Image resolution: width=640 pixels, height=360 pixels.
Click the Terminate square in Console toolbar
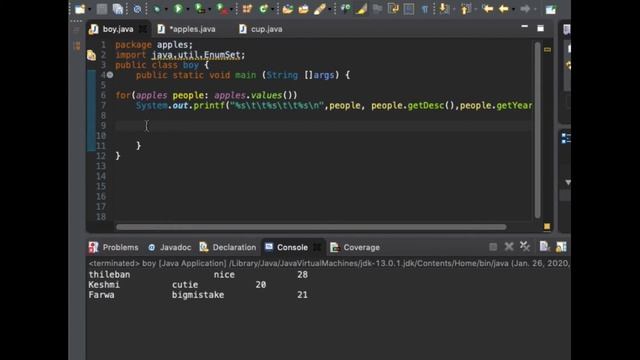pyautogui.click(x=493, y=247)
